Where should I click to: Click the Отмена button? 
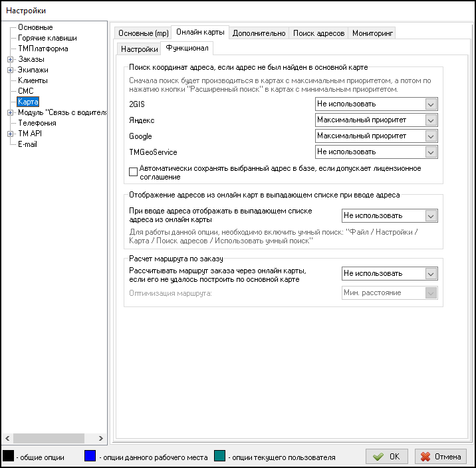pos(440,457)
